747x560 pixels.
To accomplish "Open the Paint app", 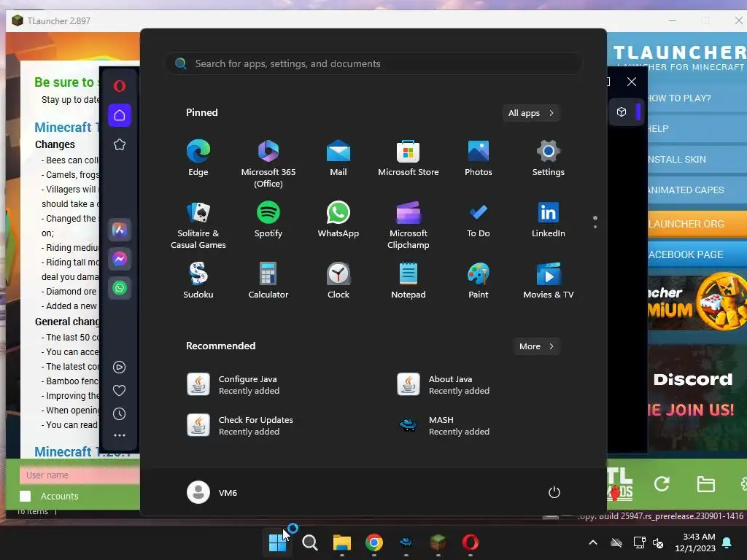I will click(x=479, y=281).
